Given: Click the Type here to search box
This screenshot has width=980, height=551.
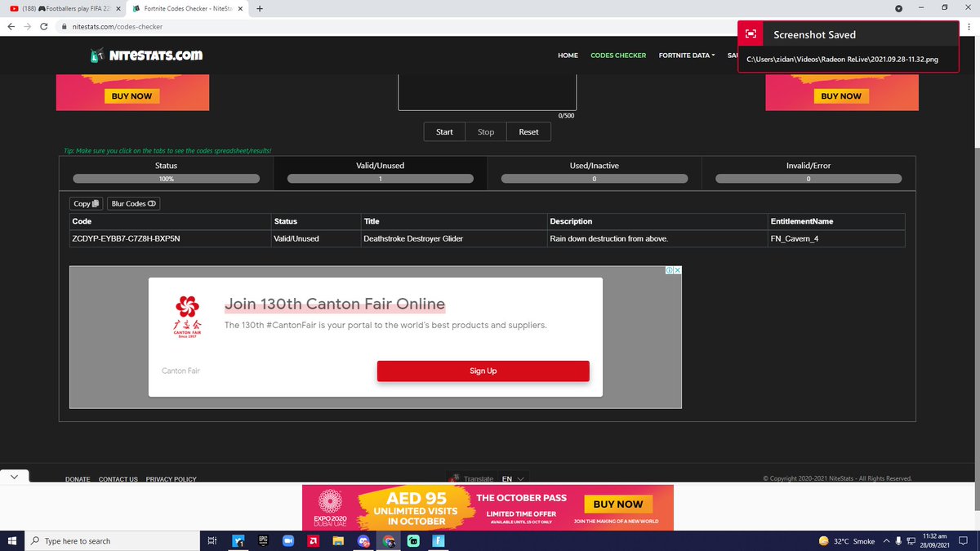Looking at the screenshot, I should [x=111, y=540].
